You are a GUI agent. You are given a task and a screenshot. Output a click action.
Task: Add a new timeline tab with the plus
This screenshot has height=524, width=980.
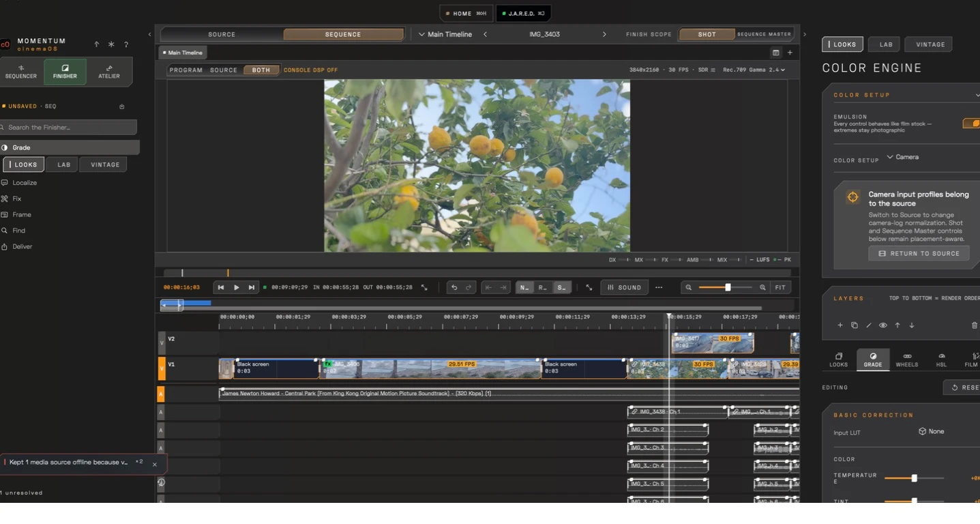(x=790, y=53)
